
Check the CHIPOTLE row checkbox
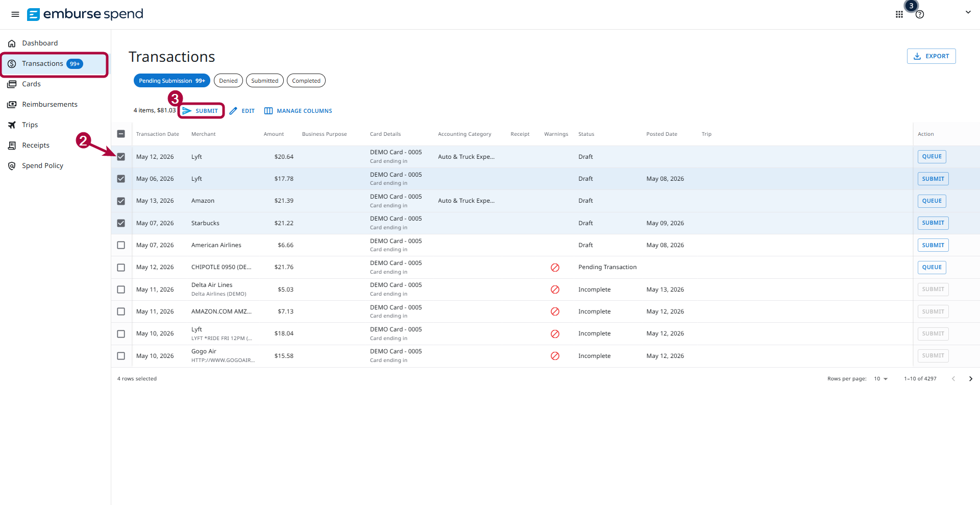pos(121,268)
